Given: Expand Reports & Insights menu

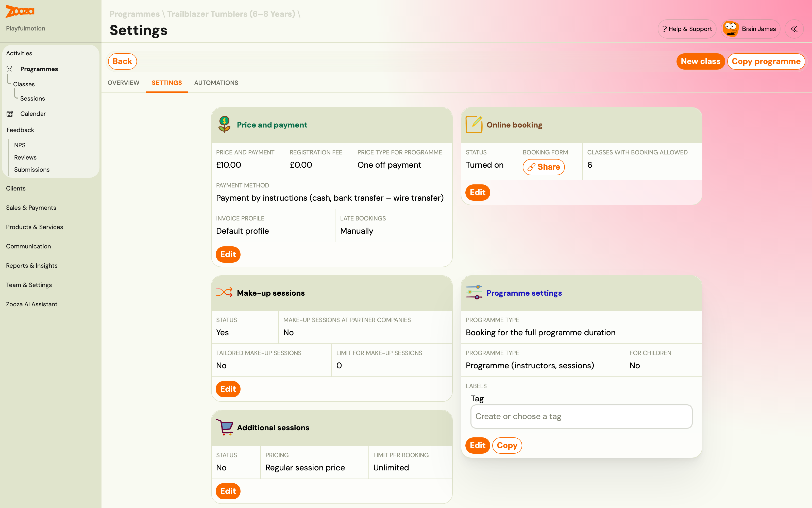Looking at the screenshot, I should pos(32,266).
